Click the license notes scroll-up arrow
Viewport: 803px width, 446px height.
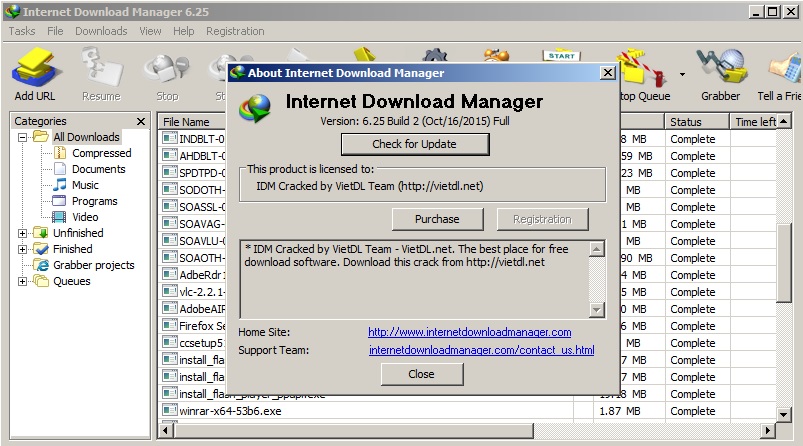[597, 250]
